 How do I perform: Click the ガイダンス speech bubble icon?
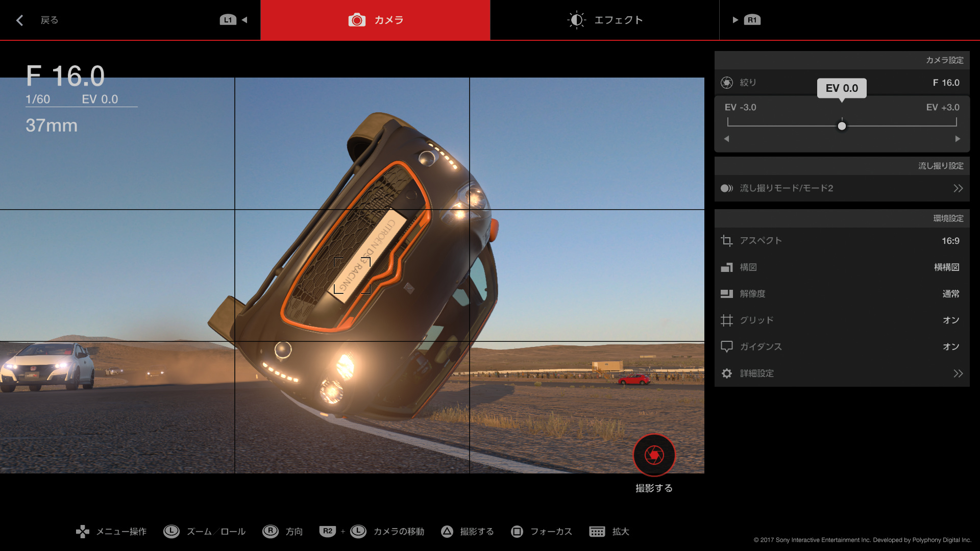pos(727,347)
